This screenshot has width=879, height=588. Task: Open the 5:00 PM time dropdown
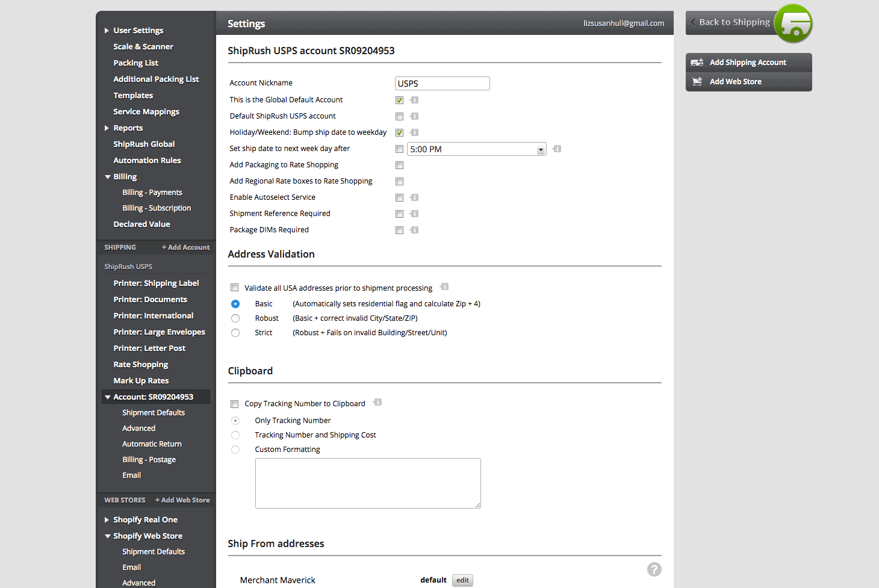coord(477,149)
